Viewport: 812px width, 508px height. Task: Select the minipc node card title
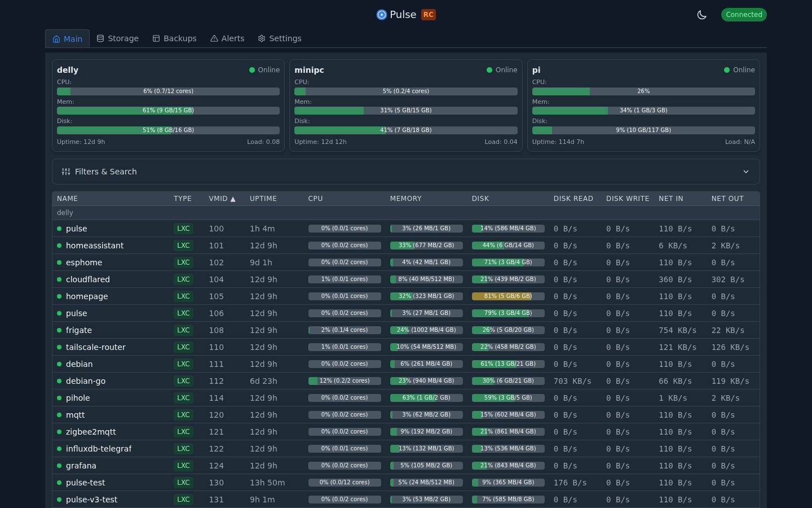tap(309, 70)
